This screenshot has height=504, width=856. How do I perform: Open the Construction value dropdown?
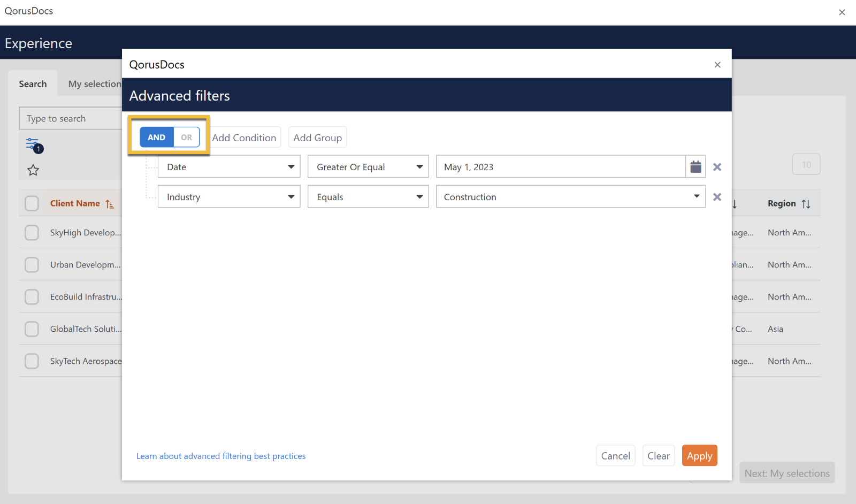[x=571, y=196]
